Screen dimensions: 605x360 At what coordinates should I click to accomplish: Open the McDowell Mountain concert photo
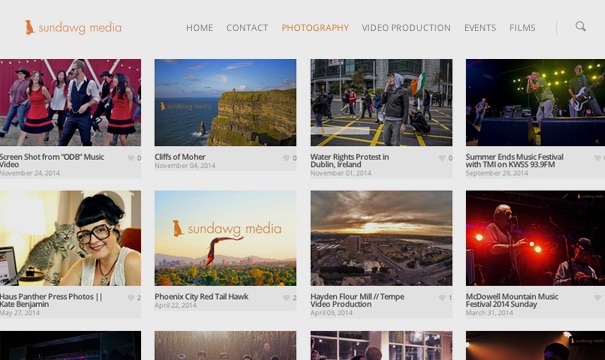(x=535, y=238)
